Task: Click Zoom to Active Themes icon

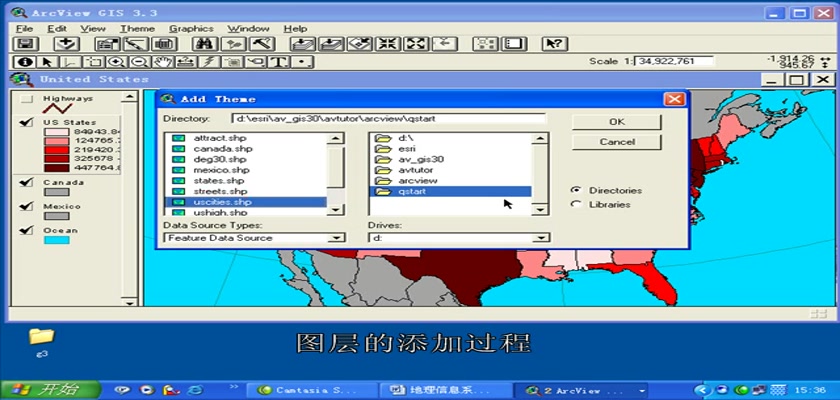Action: [331, 44]
